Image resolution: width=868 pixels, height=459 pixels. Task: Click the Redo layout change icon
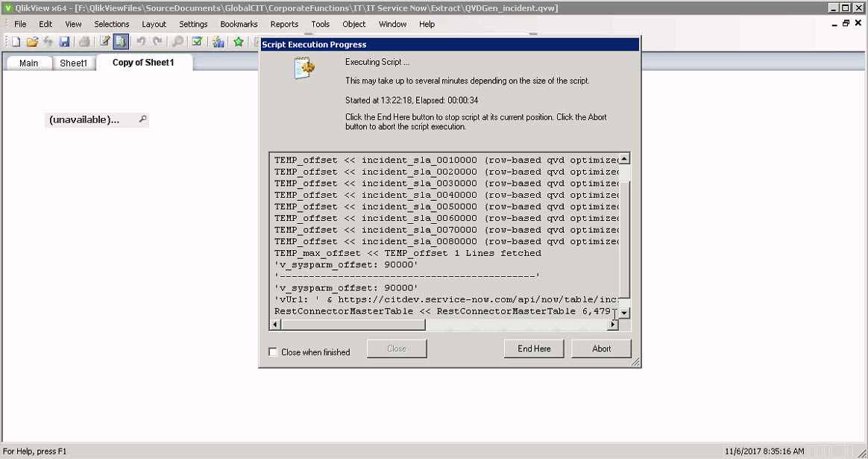pyautogui.click(x=158, y=42)
